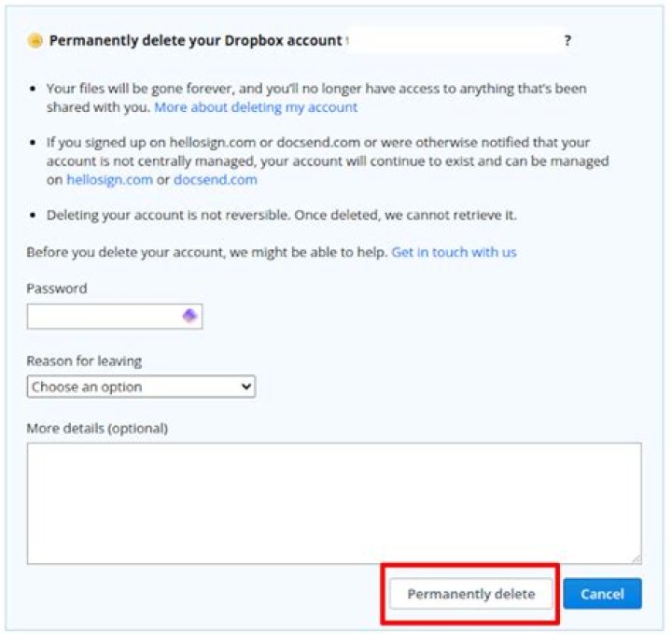The width and height of the screenshot is (672, 634).
Task: Click the Get in touch with us link
Action: click(x=454, y=252)
